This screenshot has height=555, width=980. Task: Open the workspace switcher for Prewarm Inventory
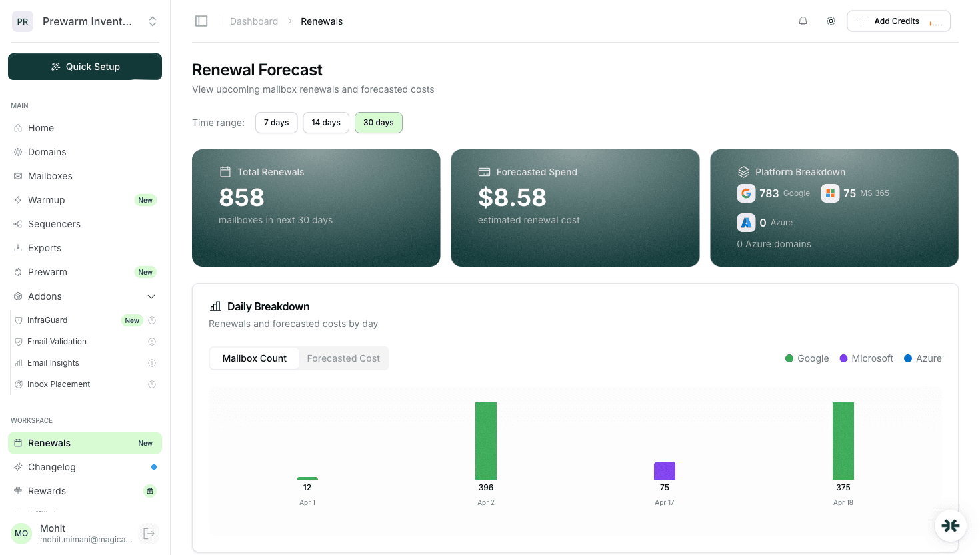[x=152, y=21]
